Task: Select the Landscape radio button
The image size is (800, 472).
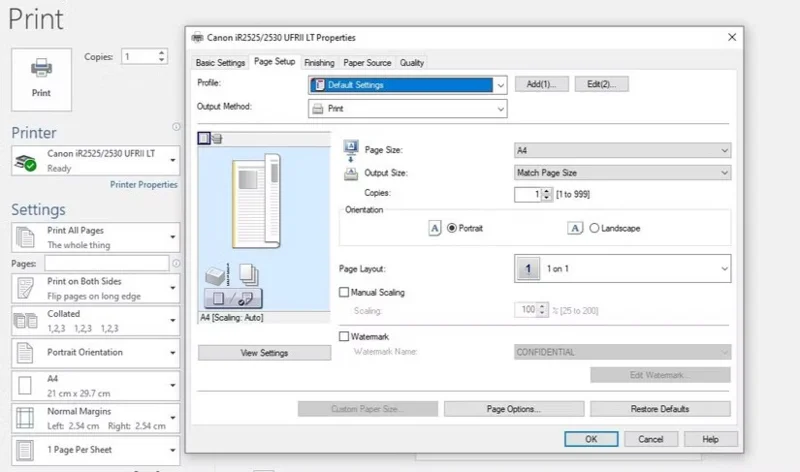Action: point(594,228)
